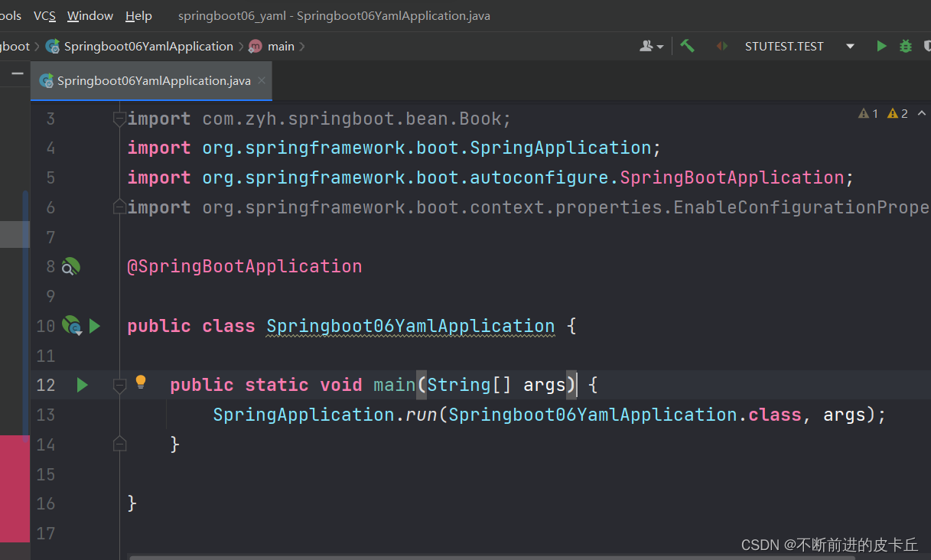This screenshot has height=560, width=931.
Task: Click the Springboot06YamlApplication breadcrumb in the navigation bar
Action: (148, 46)
